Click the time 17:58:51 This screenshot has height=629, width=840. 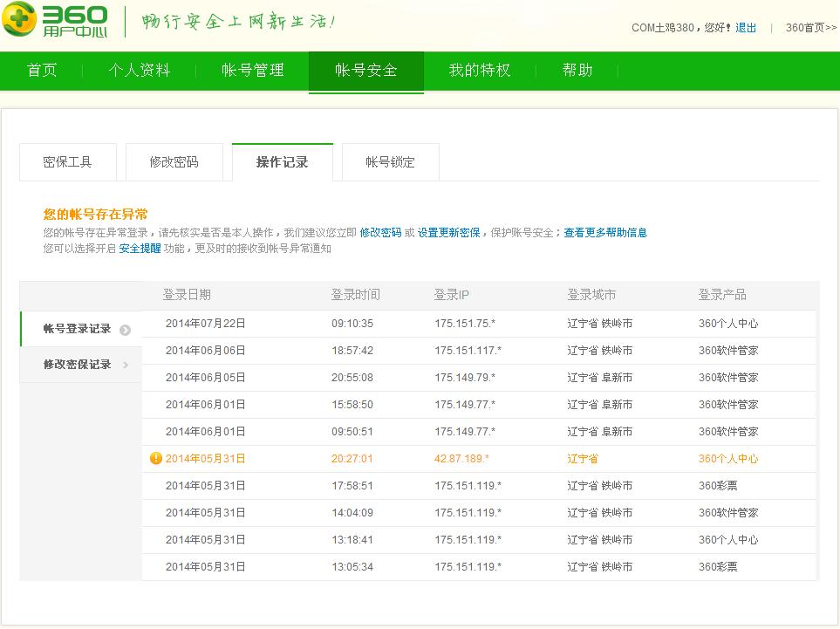pyautogui.click(x=352, y=486)
